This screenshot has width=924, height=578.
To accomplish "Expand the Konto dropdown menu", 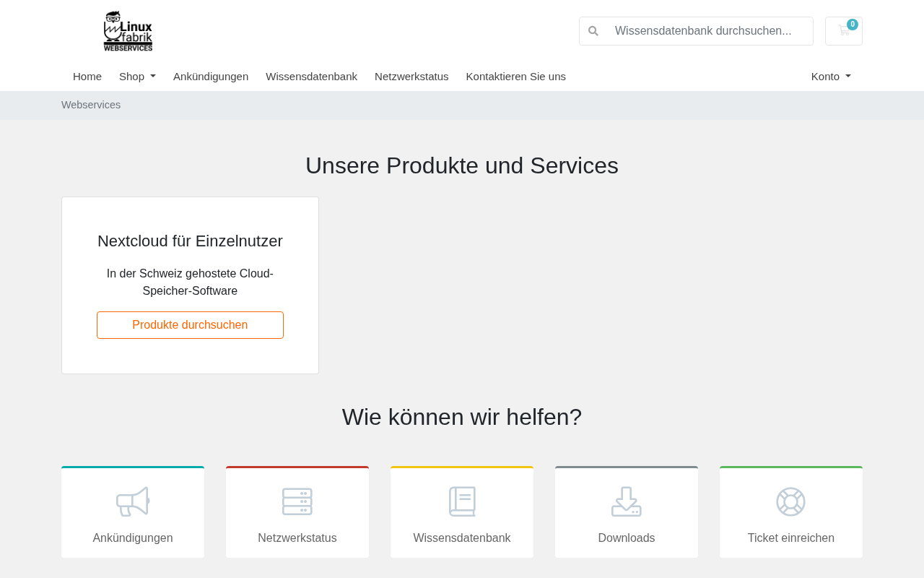I will coord(831,77).
